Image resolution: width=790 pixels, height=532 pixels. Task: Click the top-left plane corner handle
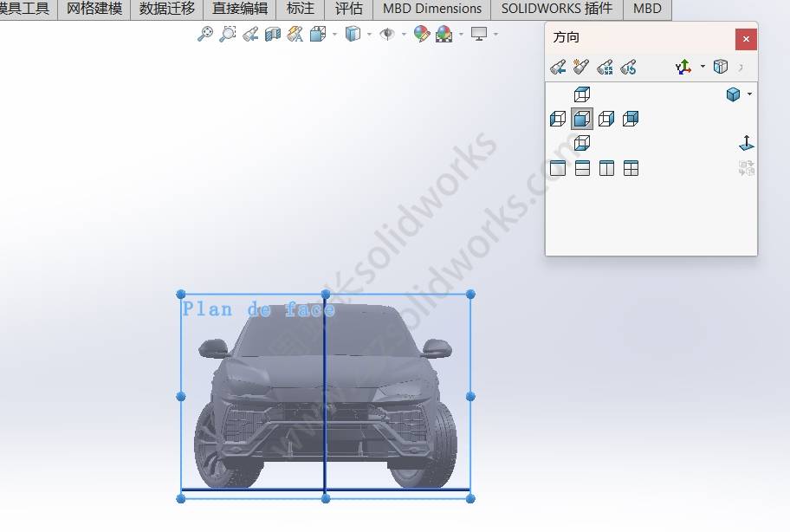[181, 295]
